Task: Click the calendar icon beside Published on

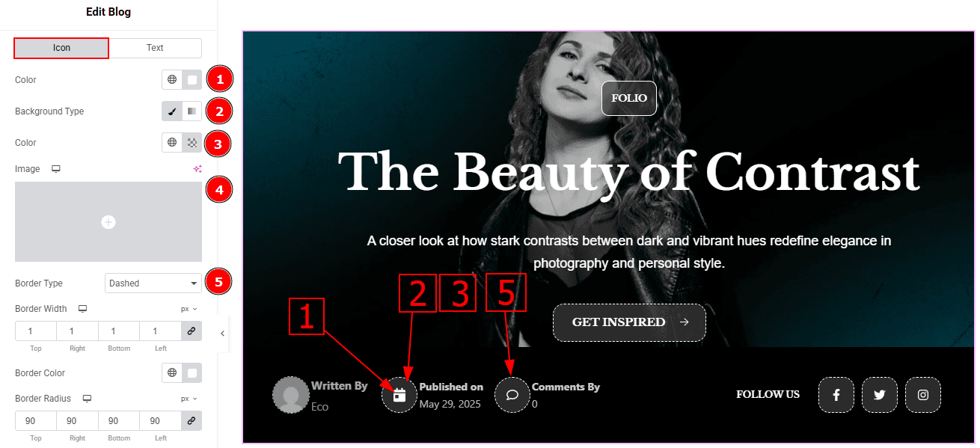Action: tap(399, 395)
